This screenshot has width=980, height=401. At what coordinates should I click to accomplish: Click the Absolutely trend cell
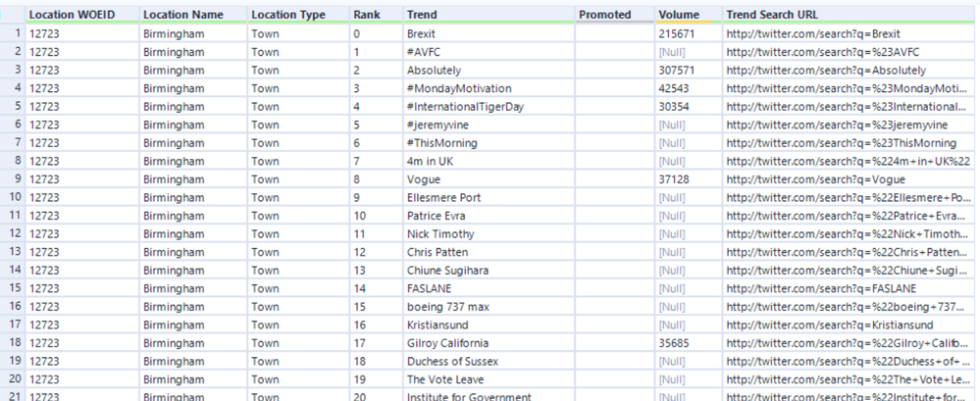click(x=489, y=70)
